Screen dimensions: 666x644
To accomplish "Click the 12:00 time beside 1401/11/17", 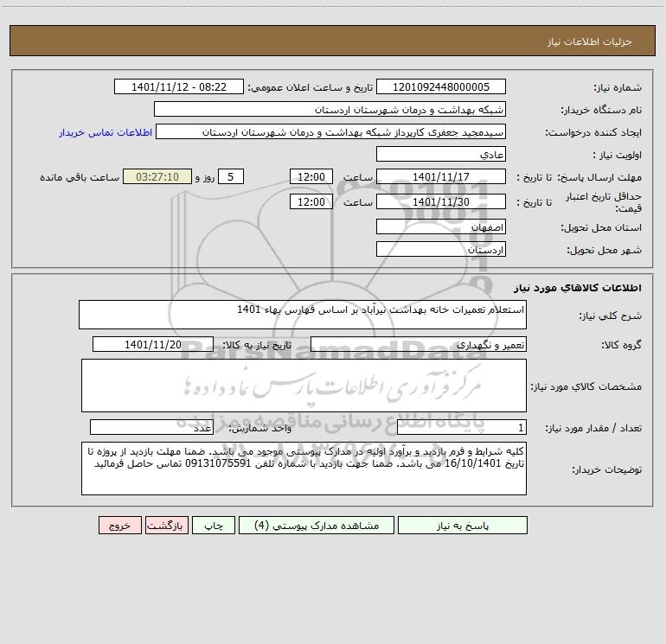I will click(x=311, y=176).
